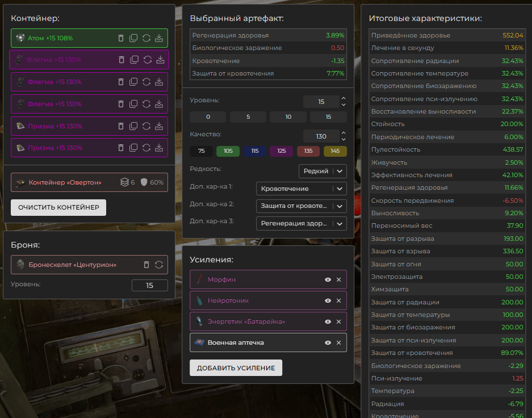This screenshot has height=418, width=532.
Task: Select the blue 115 quality swatch
Action: 255,151
